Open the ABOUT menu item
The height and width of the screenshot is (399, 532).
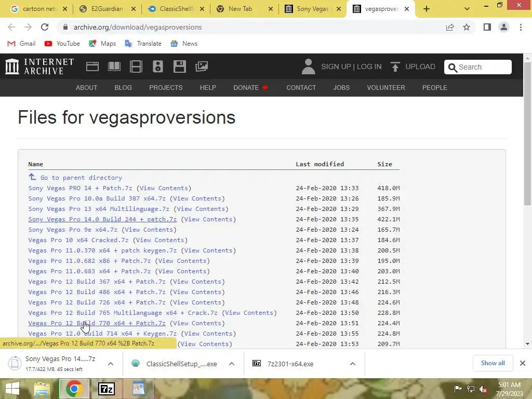point(87,87)
